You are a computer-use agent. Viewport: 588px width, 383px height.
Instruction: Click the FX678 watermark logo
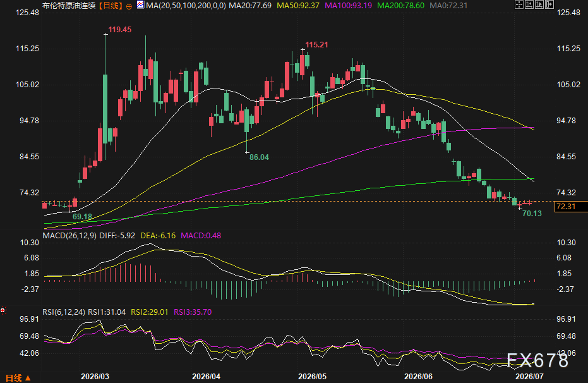537,360
